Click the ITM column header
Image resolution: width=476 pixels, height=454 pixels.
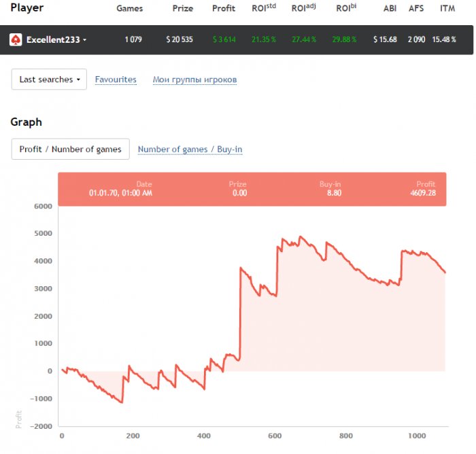[x=447, y=9]
